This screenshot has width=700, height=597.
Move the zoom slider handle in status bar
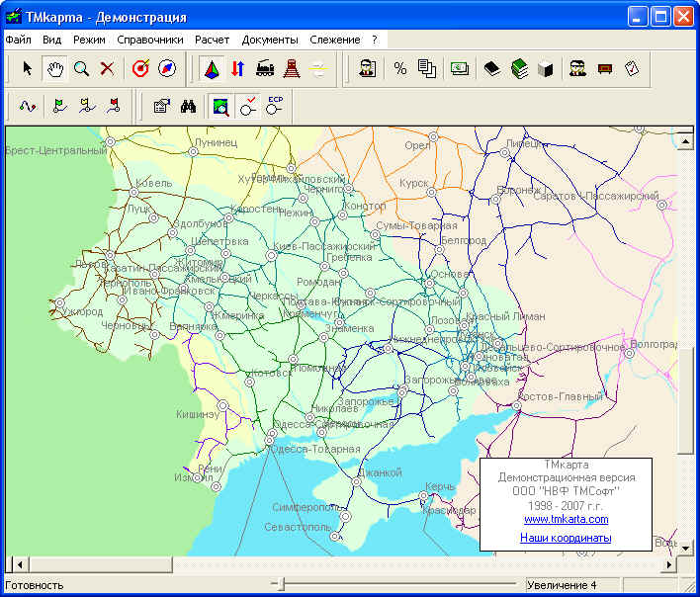pos(281,584)
